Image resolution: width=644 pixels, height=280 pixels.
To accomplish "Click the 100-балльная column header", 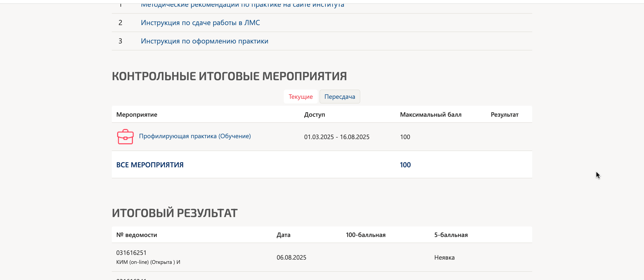I will click(366, 235).
